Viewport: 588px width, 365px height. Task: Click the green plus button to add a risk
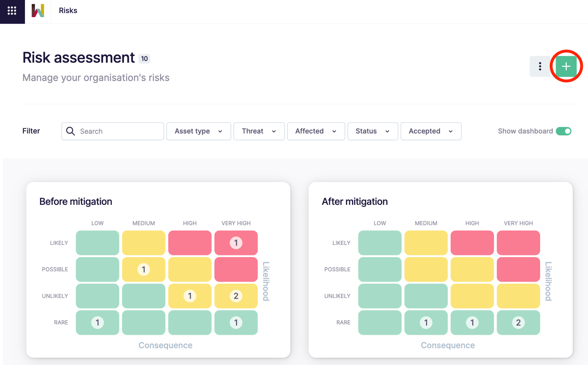(566, 66)
